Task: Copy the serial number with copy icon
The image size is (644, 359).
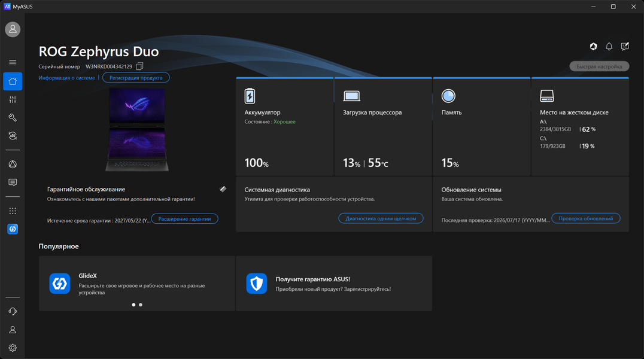Action: (x=139, y=66)
